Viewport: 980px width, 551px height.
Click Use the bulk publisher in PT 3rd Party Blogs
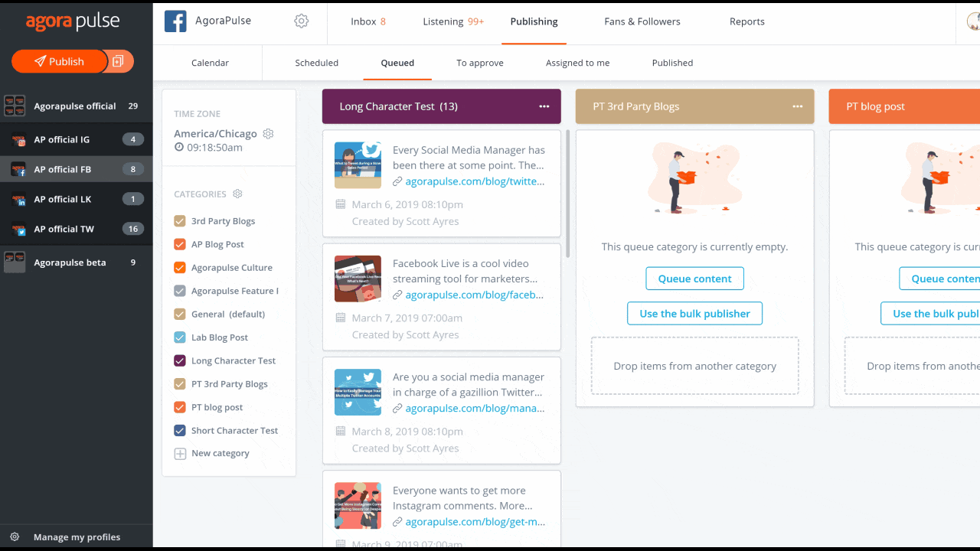(x=695, y=314)
